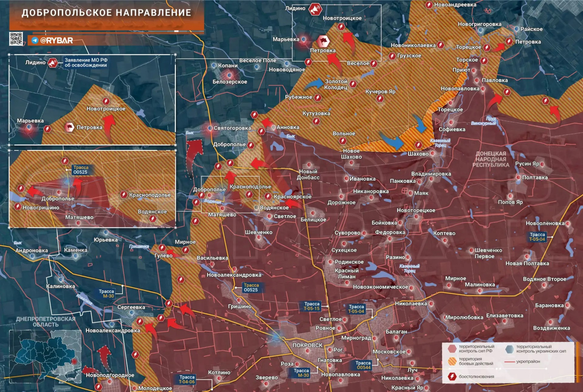The height and width of the screenshot is (392, 583).
Task: Click the megaphone icon beside Лидино in the inset
Action: tap(53, 63)
